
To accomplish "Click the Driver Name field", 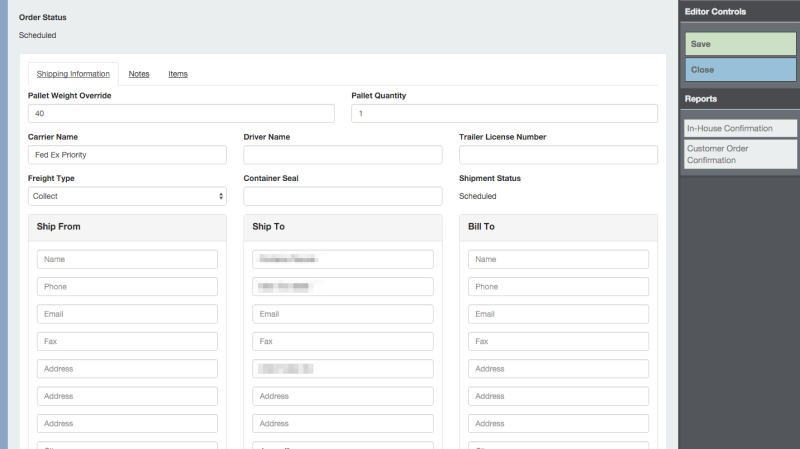I will [x=342, y=155].
